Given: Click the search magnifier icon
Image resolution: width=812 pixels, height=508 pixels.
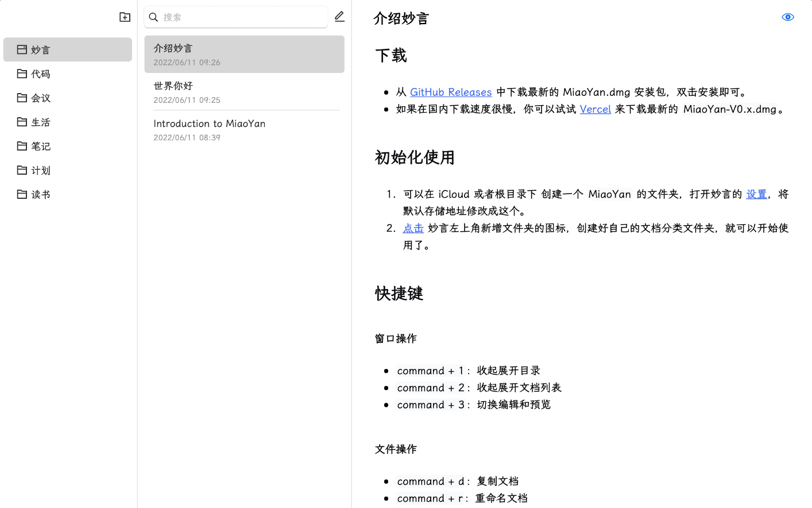Looking at the screenshot, I should [153, 17].
